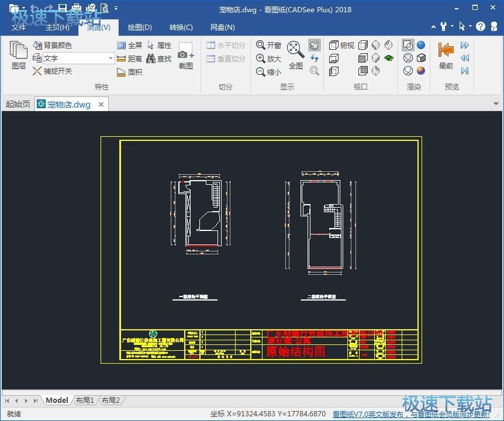Choose the 背景颜色 background color option
This screenshot has height=421, width=504.
52,45
